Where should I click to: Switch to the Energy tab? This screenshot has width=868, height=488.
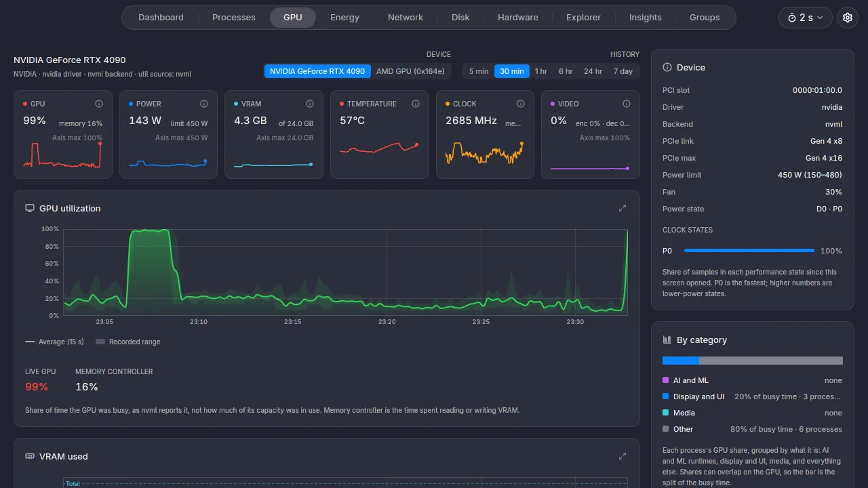[344, 18]
